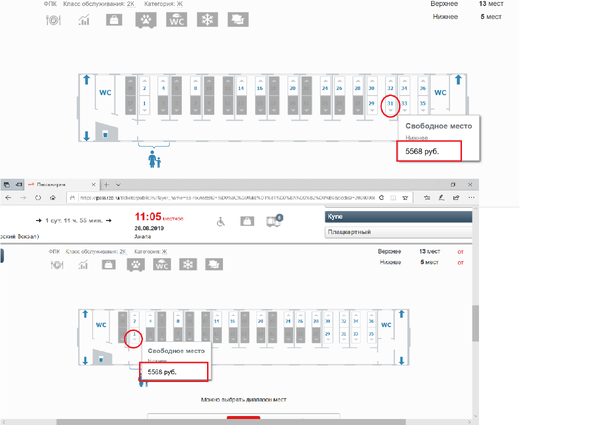The height and width of the screenshot is (425, 600).
Task: Reload page with refresh button
Action: coord(38,198)
